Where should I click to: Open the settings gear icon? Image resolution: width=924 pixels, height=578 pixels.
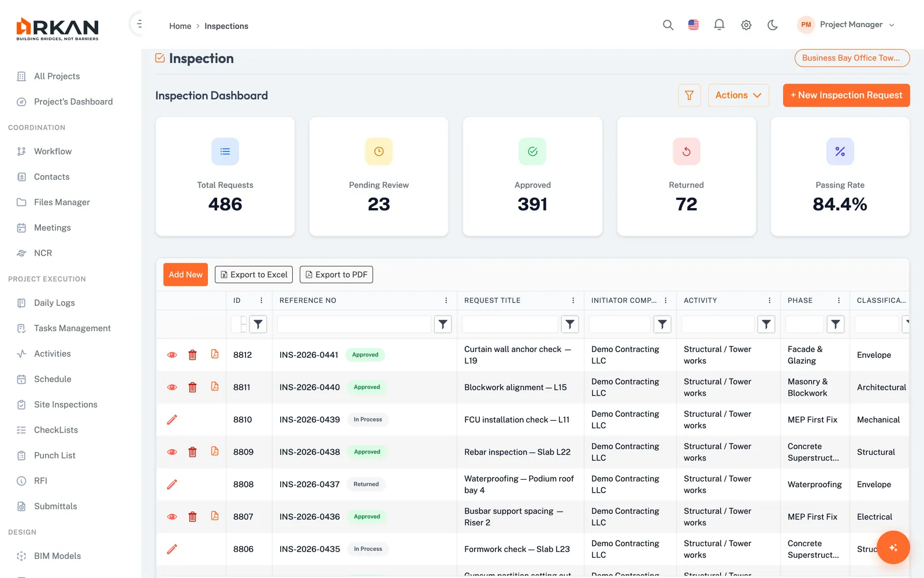pyautogui.click(x=746, y=25)
